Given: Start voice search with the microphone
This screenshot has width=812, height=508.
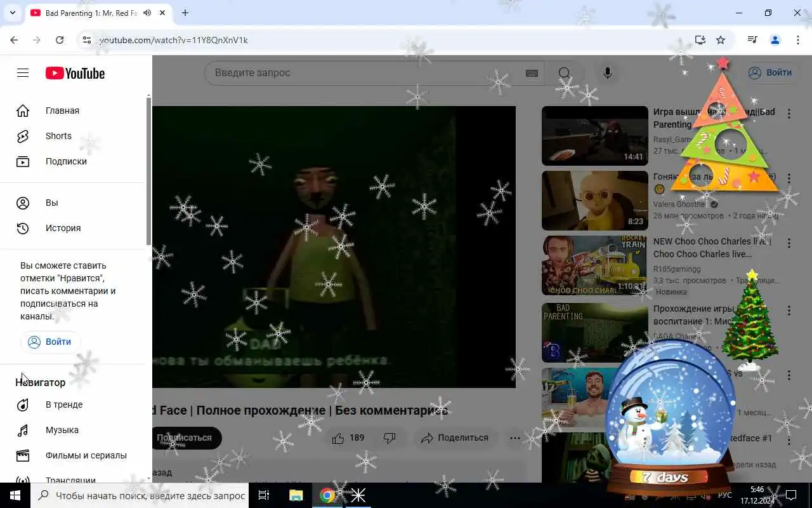Looking at the screenshot, I should click(607, 73).
